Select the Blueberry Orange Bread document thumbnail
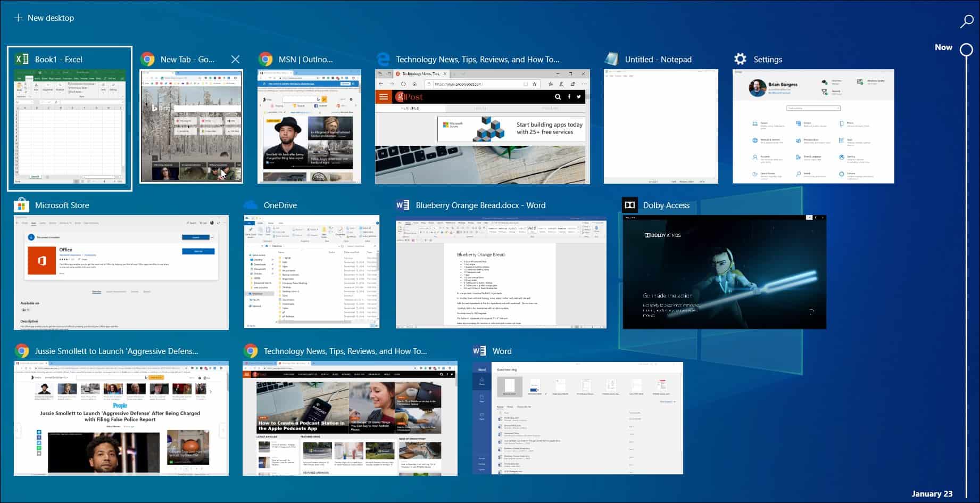Viewport: 980px width, 503px height. point(501,271)
